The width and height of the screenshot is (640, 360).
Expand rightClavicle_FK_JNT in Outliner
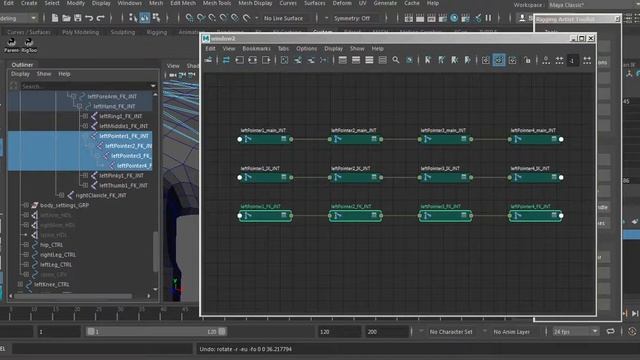(61, 195)
